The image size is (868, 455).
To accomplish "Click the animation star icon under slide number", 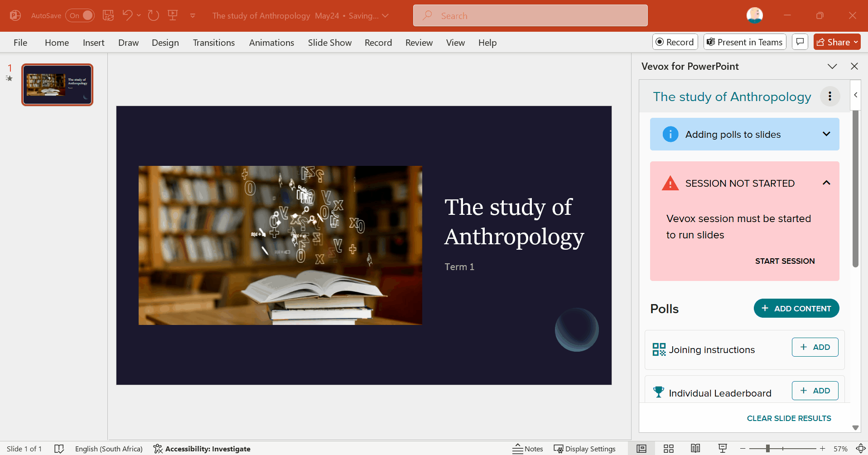I will [x=9, y=78].
